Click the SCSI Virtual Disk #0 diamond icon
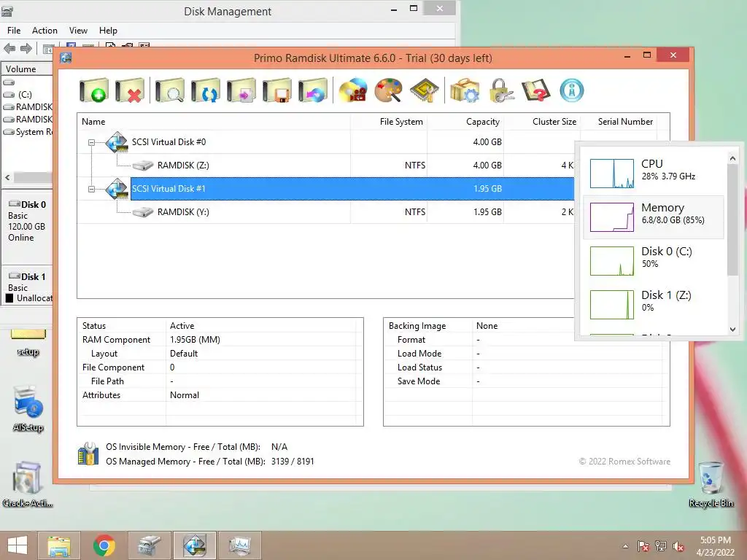The image size is (747, 560). [117, 142]
